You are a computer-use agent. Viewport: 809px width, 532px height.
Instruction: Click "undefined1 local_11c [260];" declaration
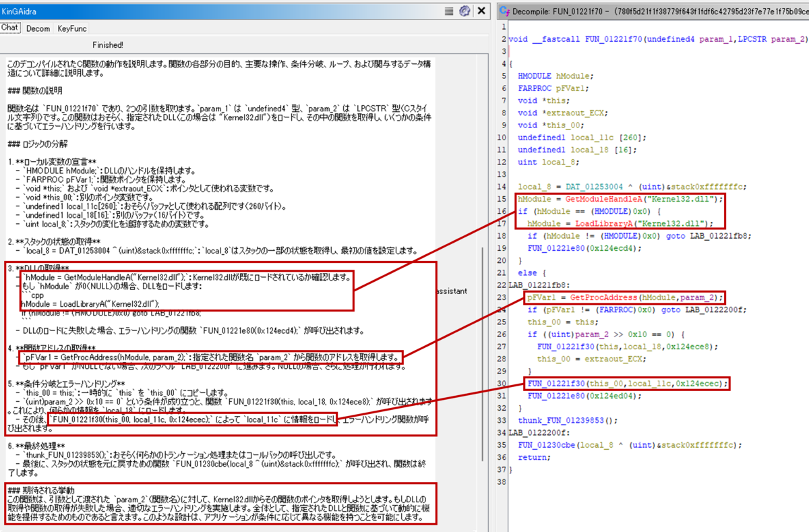click(581, 137)
